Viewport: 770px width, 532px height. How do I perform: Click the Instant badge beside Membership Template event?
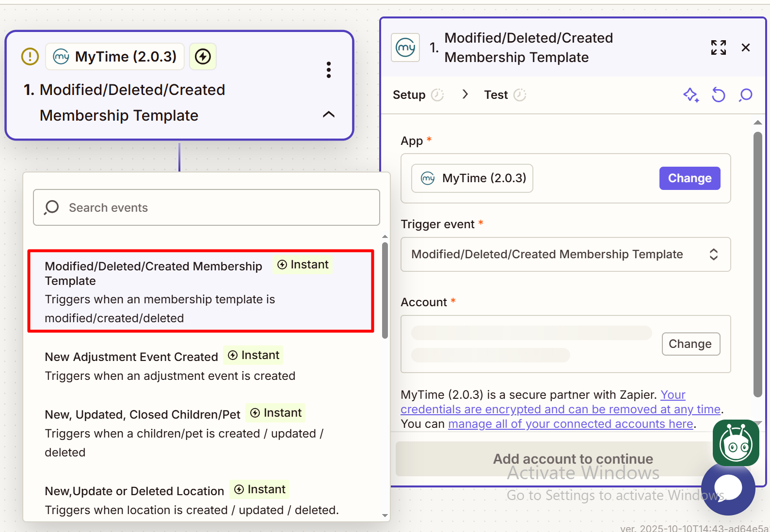[303, 265]
